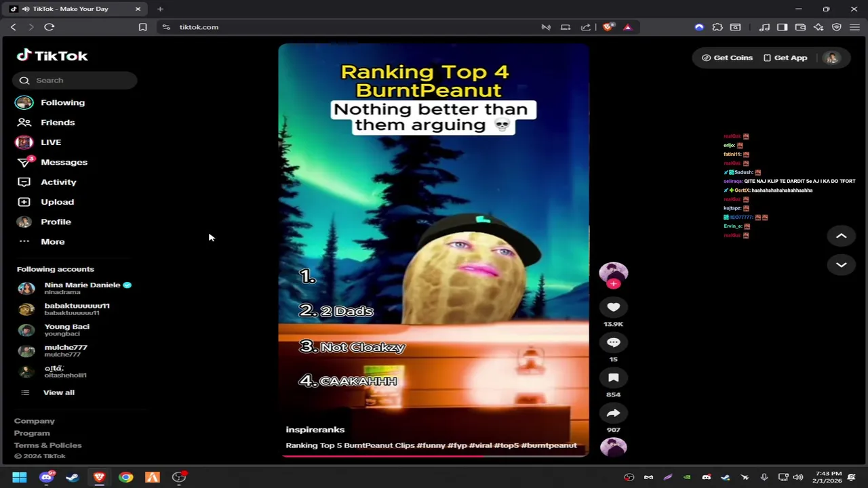Follow creator with red plus button

(x=613, y=284)
